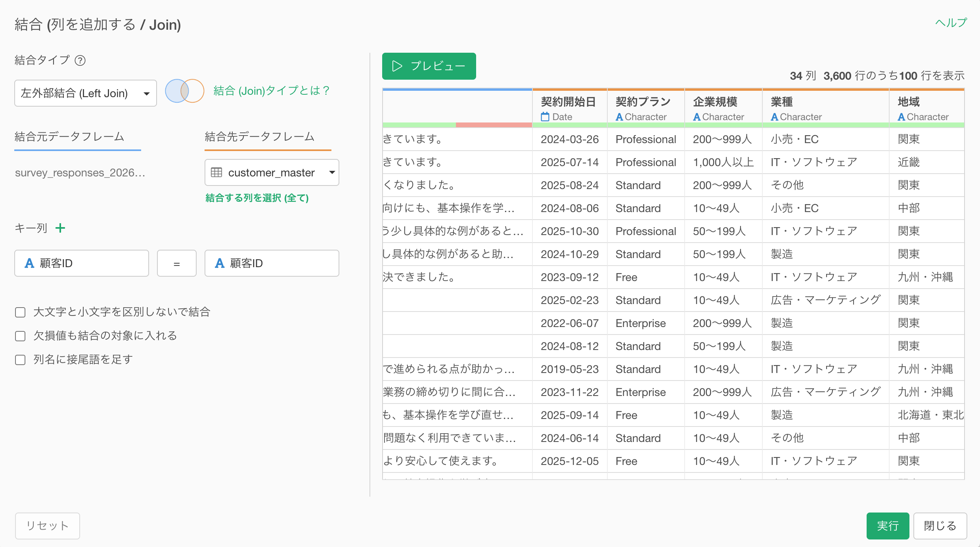Click the 閉じる button

(x=940, y=526)
